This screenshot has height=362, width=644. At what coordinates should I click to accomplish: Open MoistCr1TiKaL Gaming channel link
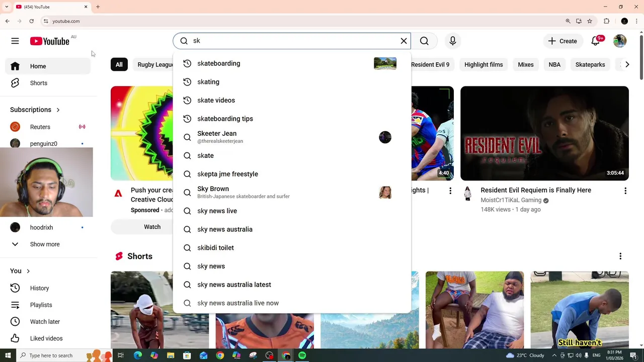point(511,200)
